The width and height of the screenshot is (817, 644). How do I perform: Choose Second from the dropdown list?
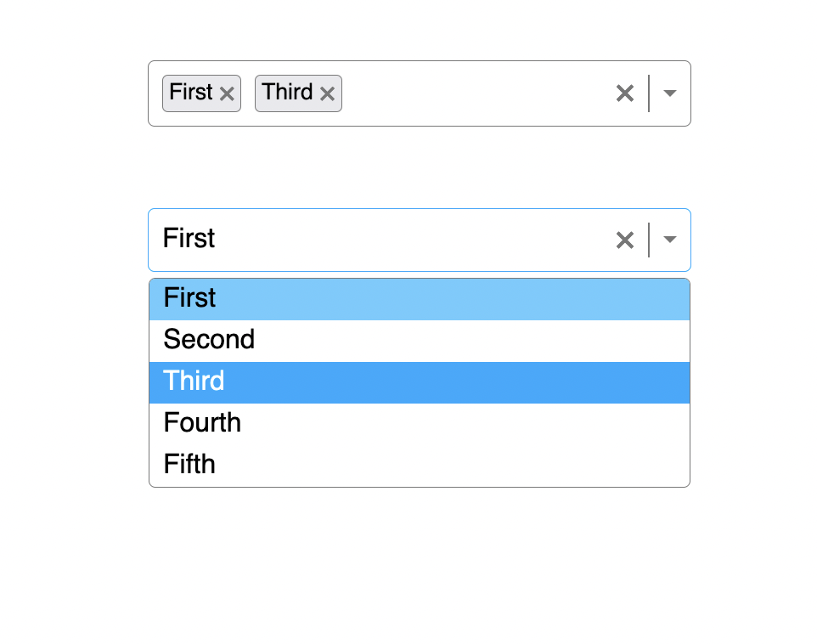tap(420, 341)
